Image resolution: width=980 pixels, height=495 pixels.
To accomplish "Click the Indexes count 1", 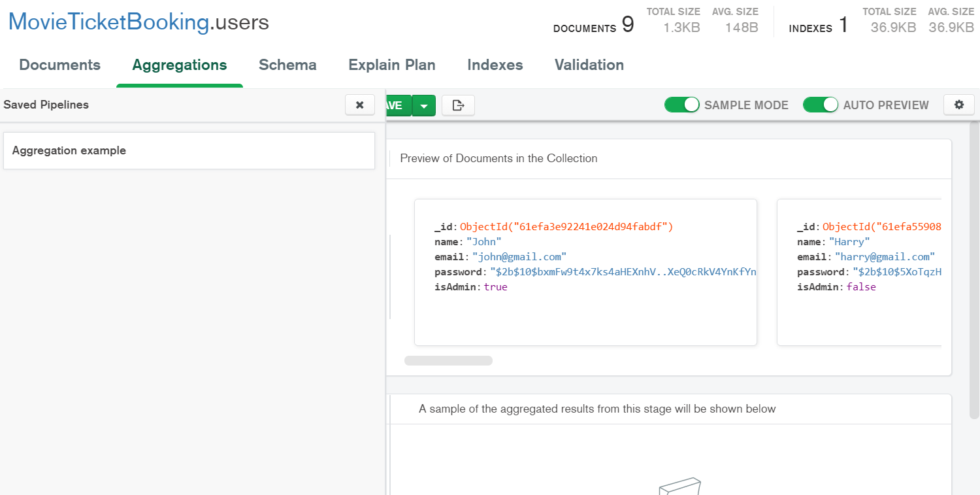I will 843,25.
